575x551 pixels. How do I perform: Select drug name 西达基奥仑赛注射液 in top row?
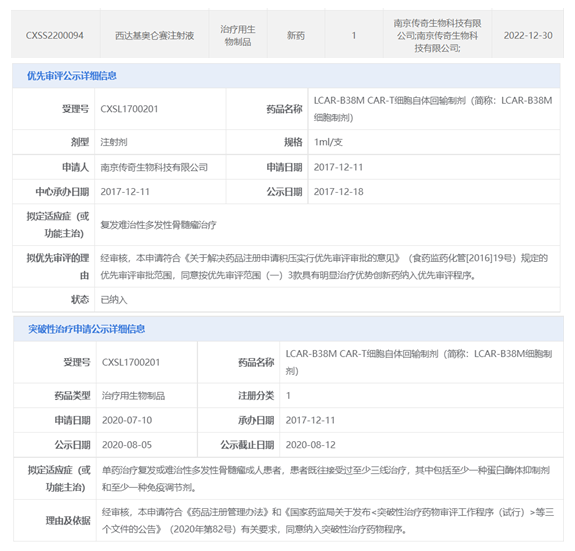point(154,36)
